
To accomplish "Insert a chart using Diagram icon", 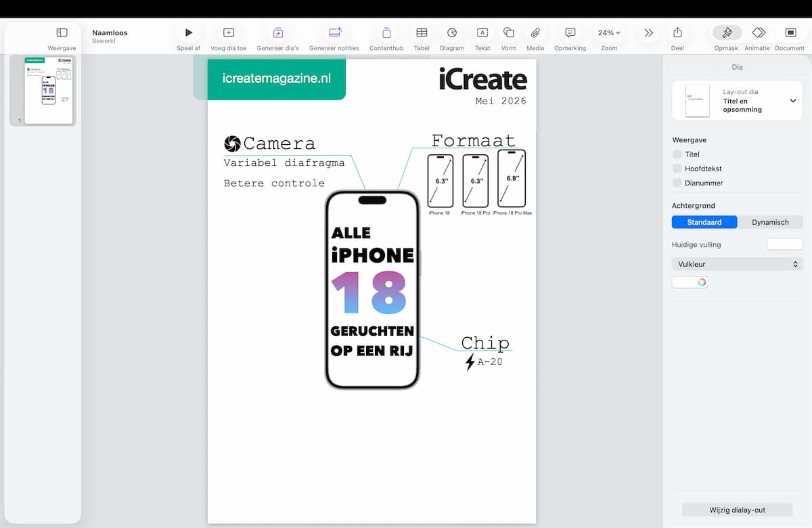I will pyautogui.click(x=452, y=32).
